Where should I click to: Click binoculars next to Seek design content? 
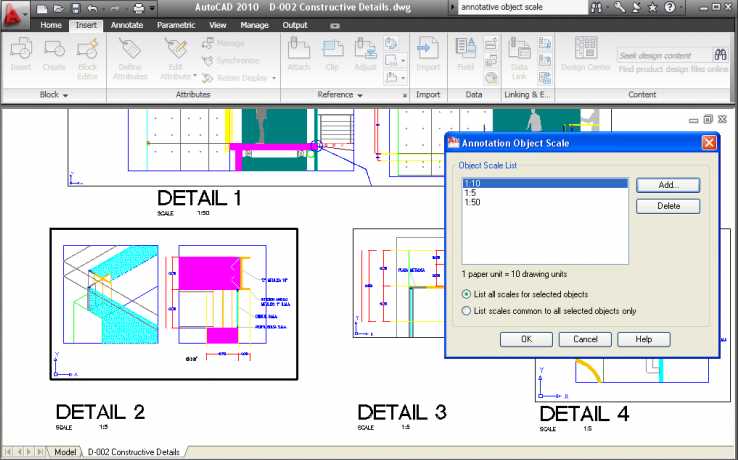[x=720, y=55]
